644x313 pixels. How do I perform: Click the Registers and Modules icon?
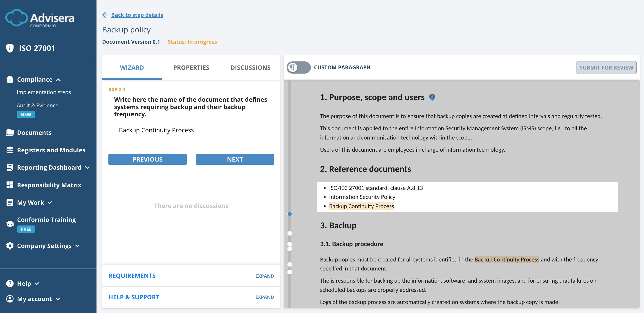(x=9, y=150)
